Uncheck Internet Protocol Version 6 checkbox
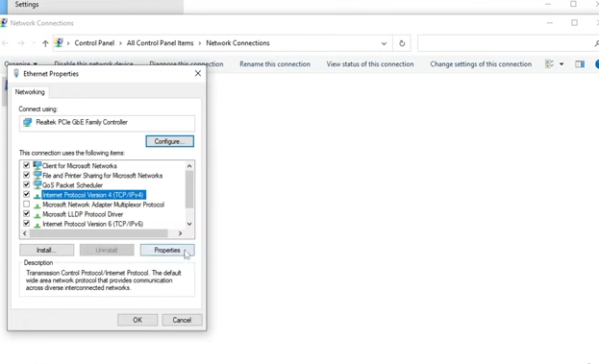Image resolution: width=599 pixels, height=364 pixels. click(x=26, y=224)
